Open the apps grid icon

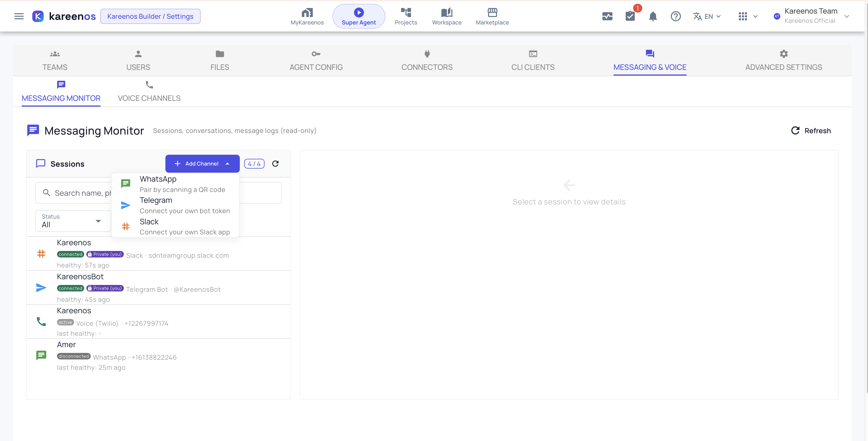(x=743, y=16)
